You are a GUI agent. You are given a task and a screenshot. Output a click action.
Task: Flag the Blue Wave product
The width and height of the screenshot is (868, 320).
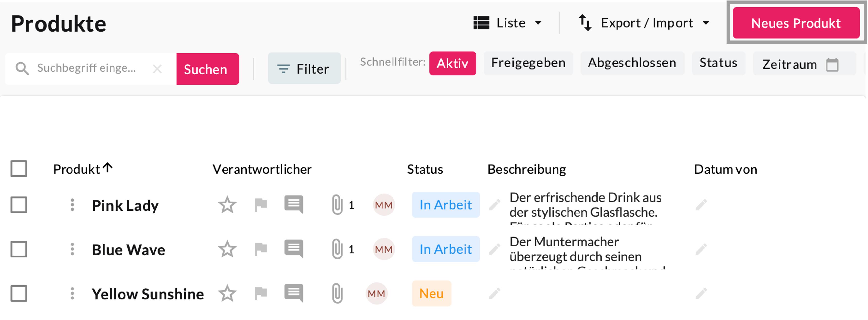click(260, 249)
